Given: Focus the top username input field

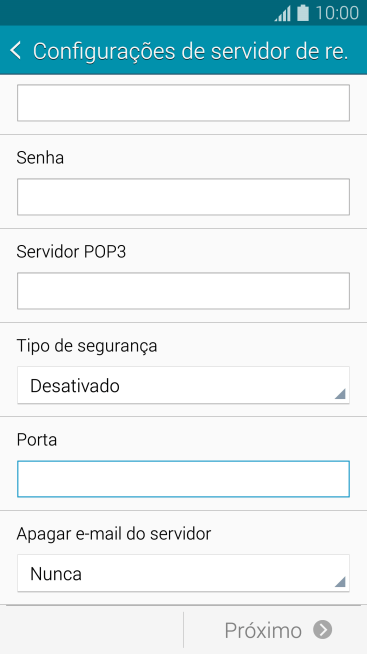Looking at the screenshot, I should point(183,103).
